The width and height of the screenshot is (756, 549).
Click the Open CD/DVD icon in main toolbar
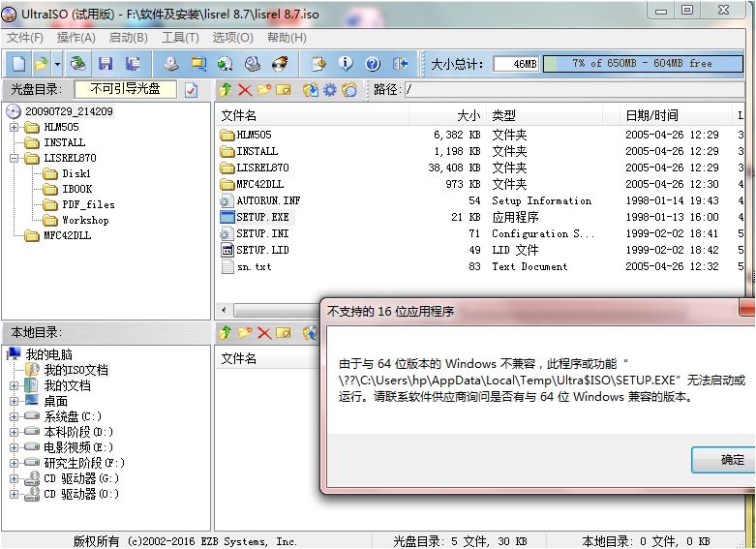[x=77, y=64]
